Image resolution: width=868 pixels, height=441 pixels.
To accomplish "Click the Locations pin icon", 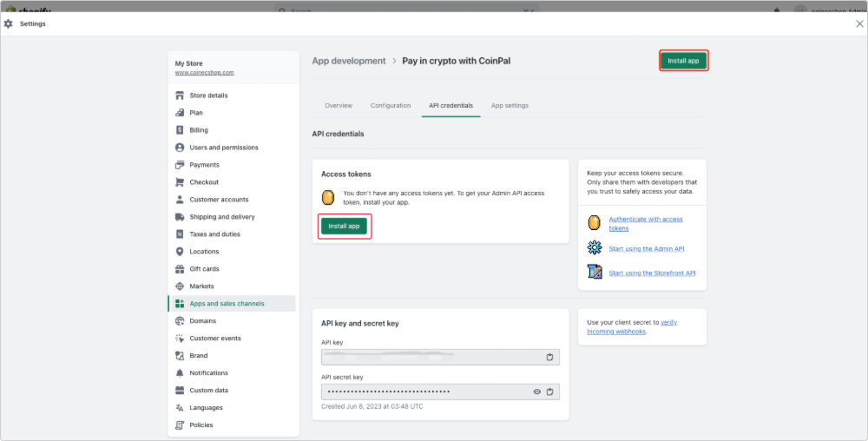I will click(x=180, y=252).
